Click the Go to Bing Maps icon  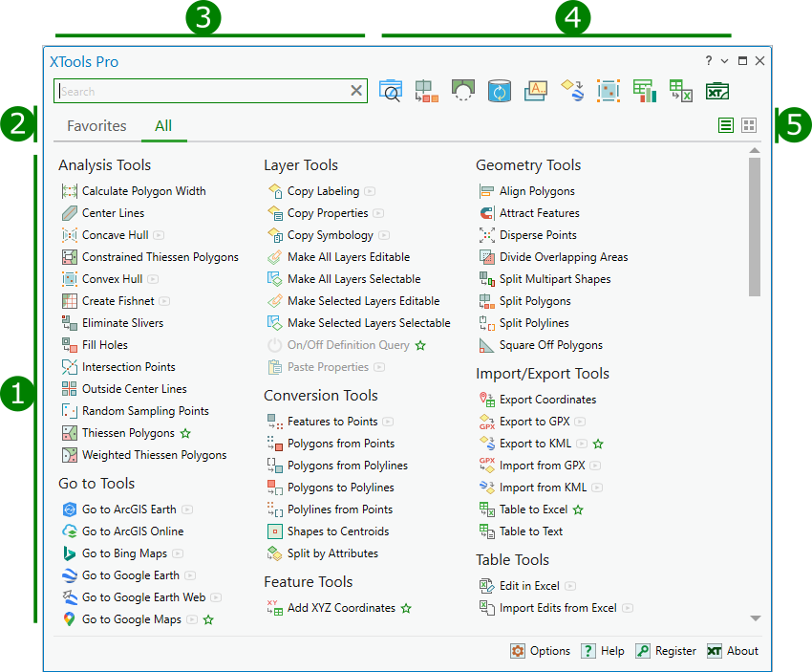70,553
